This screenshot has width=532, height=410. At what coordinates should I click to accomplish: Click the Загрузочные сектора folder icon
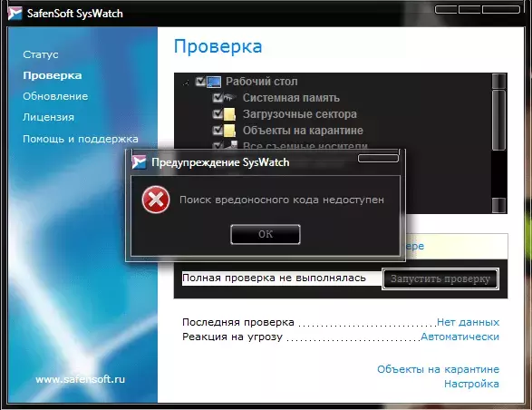point(229,114)
